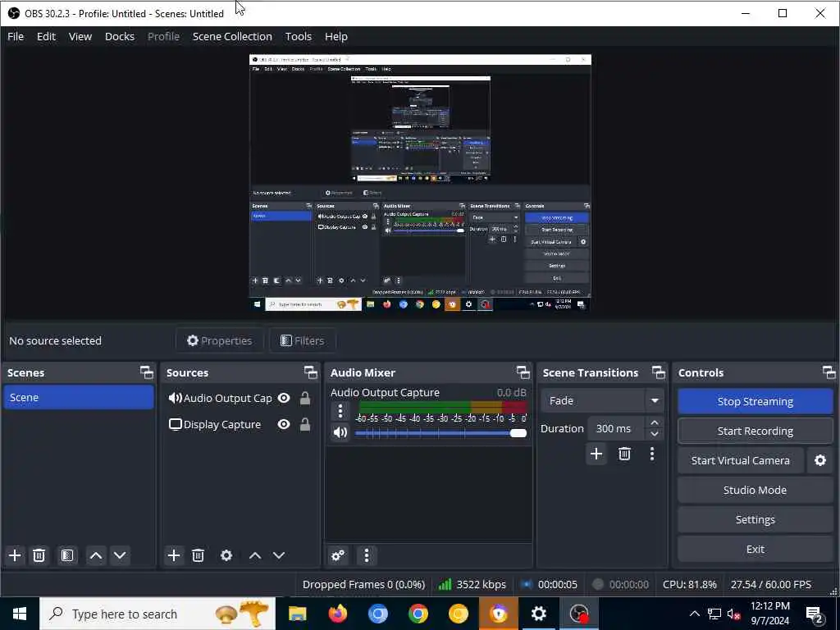This screenshot has width=840, height=630.
Task: Open File Explorer from the taskbar
Action: [297, 614]
